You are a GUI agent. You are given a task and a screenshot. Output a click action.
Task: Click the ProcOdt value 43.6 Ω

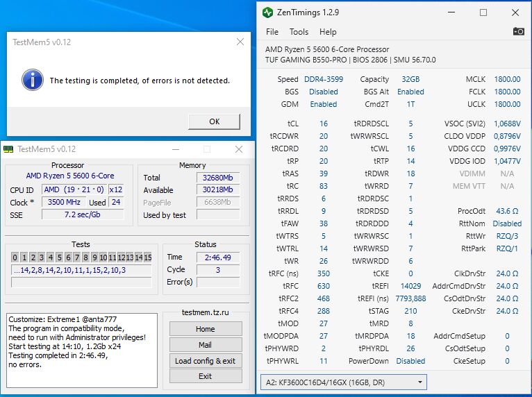pyautogui.click(x=507, y=211)
